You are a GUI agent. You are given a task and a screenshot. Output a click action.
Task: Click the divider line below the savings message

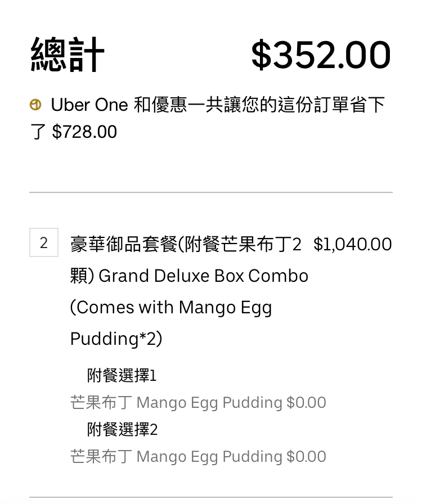coord(211,192)
